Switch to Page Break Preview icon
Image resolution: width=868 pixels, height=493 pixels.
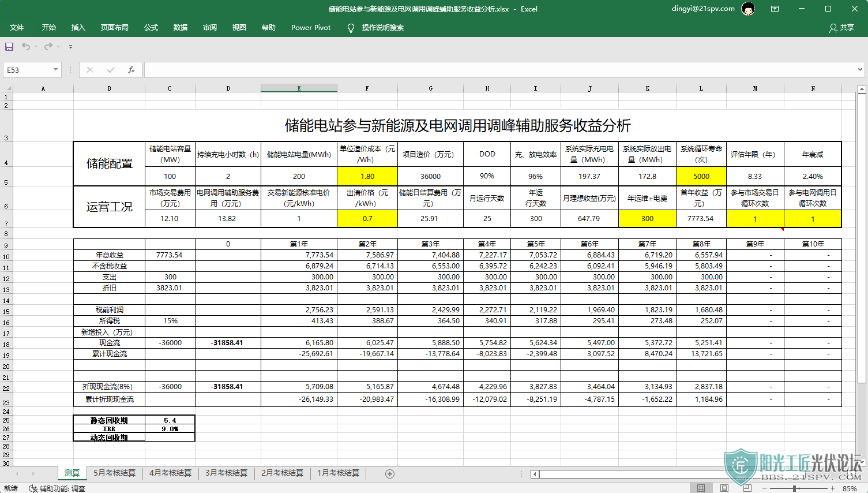tap(747, 488)
